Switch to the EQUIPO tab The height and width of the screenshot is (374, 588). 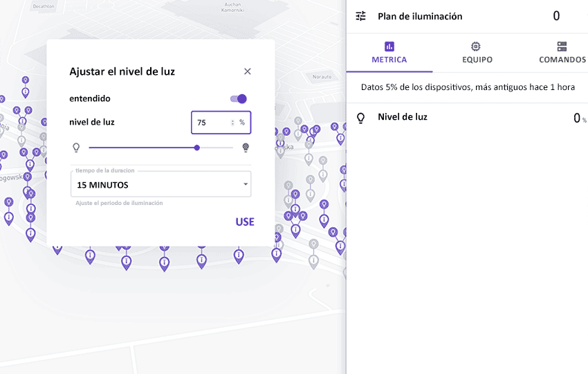[x=477, y=53]
